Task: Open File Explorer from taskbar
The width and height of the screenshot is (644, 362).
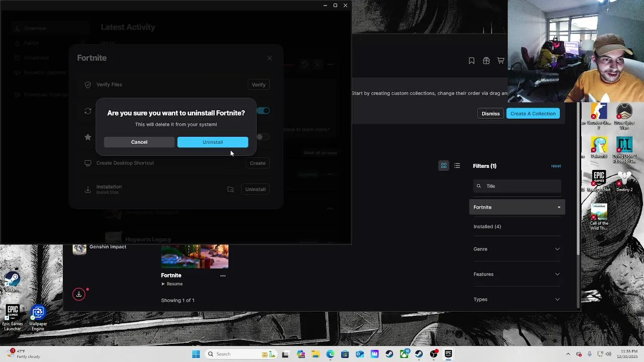Action: point(315,354)
